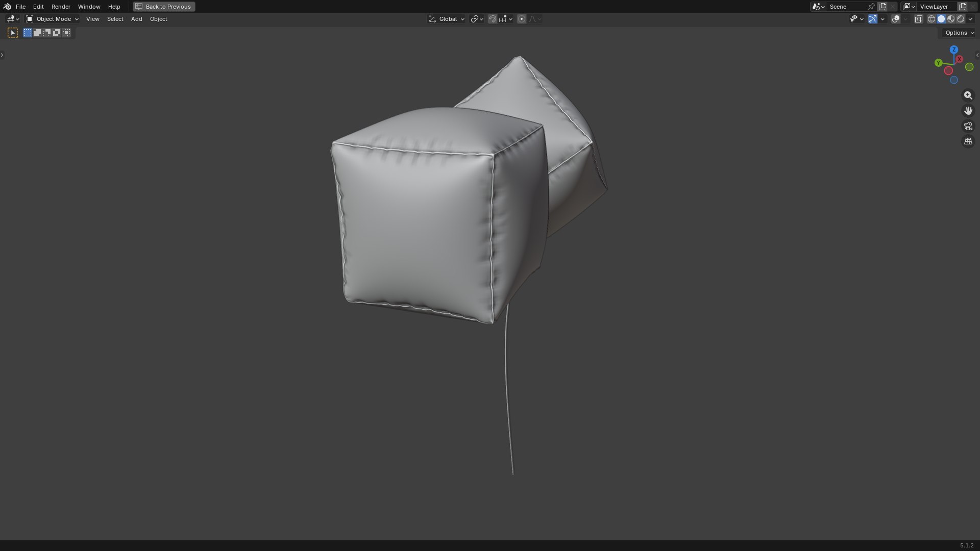Click the ViewLayer name field
The image size is (980, 551).
[937, 7]
